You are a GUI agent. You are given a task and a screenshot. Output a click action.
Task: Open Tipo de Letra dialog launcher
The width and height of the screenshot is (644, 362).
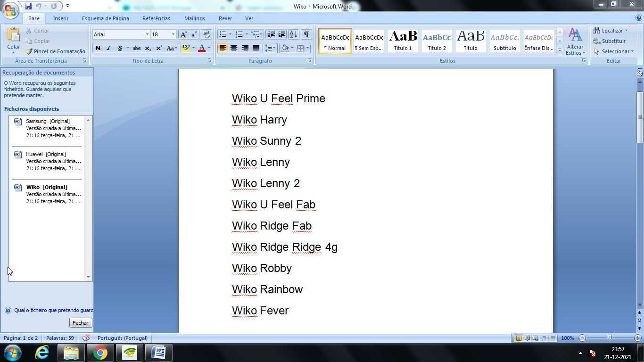point(210,61)
